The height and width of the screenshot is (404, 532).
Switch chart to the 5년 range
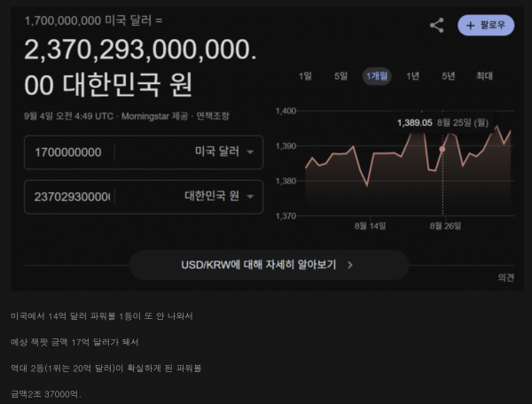[x=448, y=76]
